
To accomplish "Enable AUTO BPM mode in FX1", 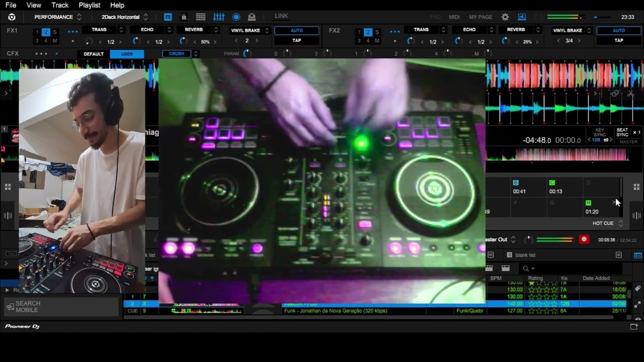I will (x=297, y=31).
